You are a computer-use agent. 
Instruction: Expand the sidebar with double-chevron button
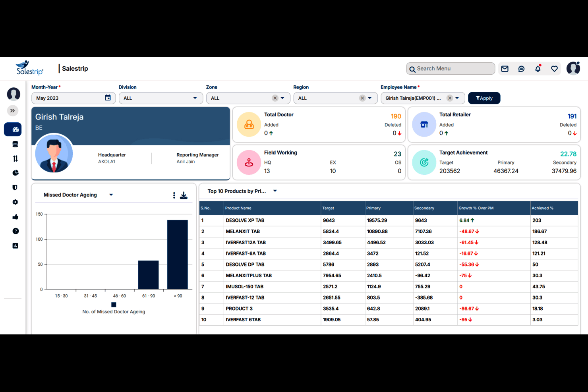[x=13, y=111]
